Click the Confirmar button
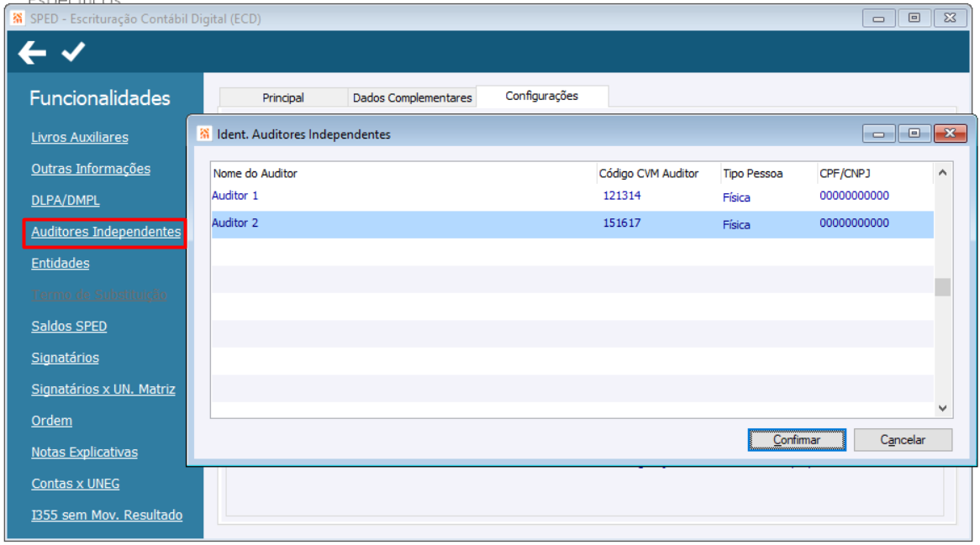 click(x=797, y=440)
